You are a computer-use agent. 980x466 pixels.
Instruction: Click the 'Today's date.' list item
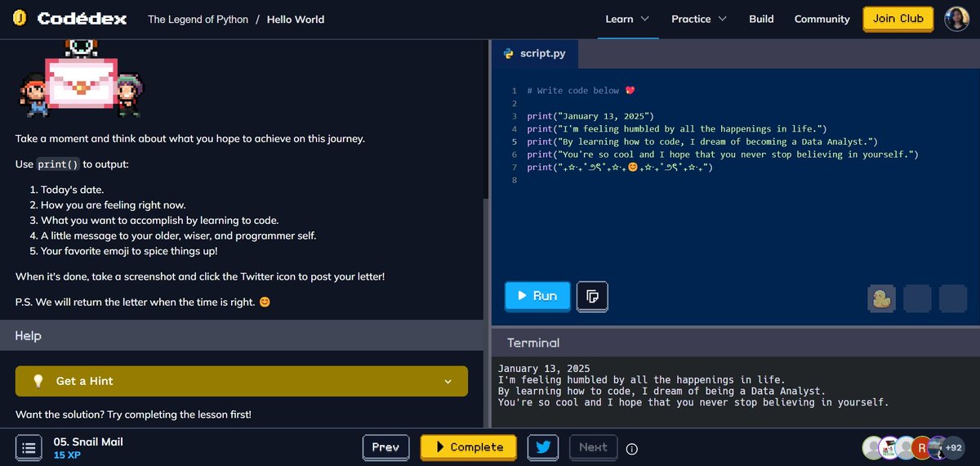coord(72,190)
